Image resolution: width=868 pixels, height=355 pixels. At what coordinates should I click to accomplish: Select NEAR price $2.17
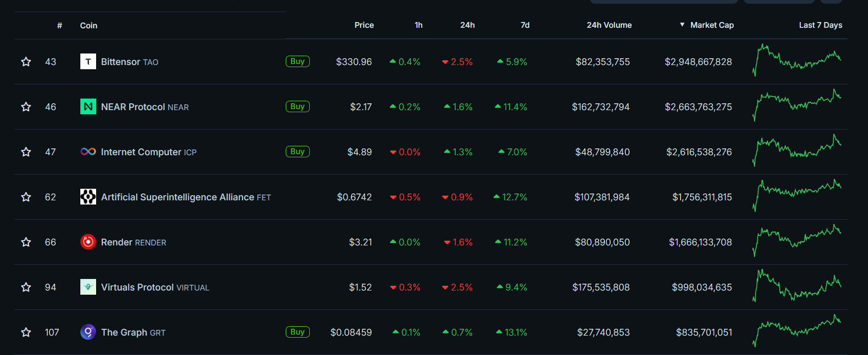coord(361,107)
